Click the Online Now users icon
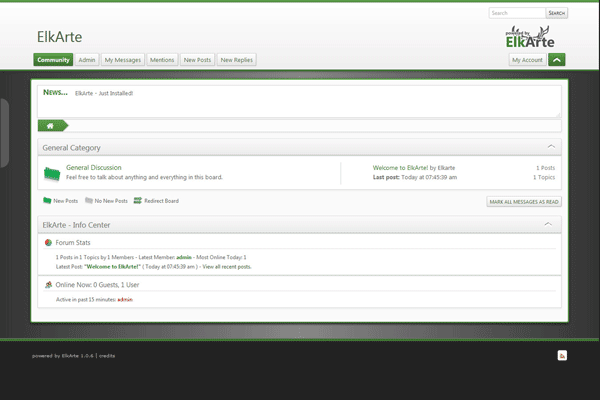The width and height of the screenshot is (600, 400). click(48, 284)
